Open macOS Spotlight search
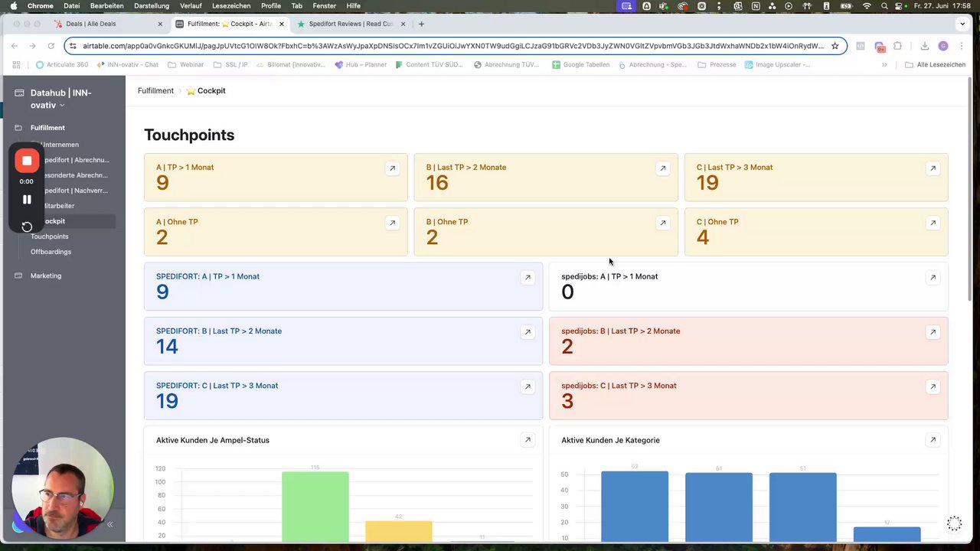The image size is (980, 551). click(x=884, y=6)
